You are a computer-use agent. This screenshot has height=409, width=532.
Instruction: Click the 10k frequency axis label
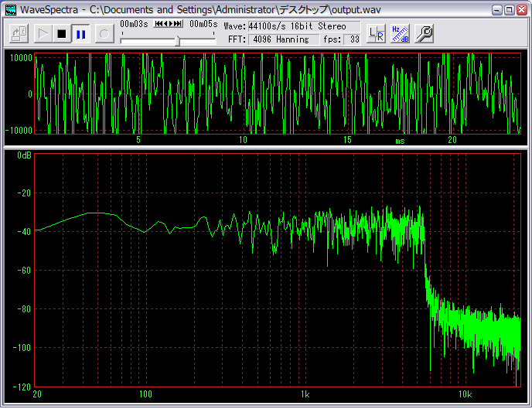[465, 394]
